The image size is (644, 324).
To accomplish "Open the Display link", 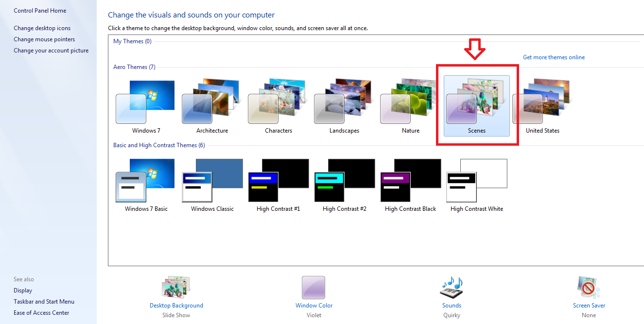I will [x=23, y=290].
